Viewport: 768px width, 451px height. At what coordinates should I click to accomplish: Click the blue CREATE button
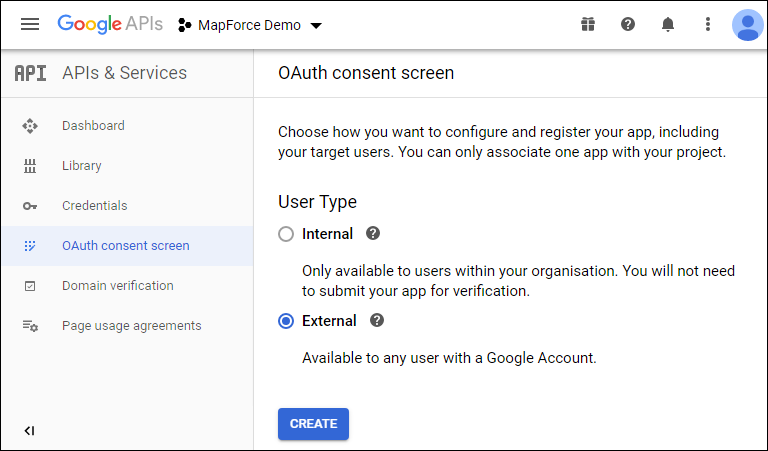pos(313,424)
